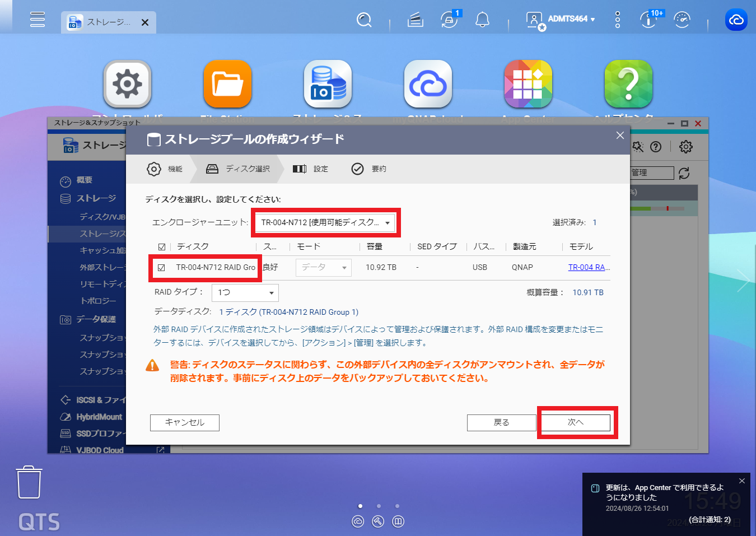Viewport: 756px width, 536px height.
Task: Open the enclosure unit TR-004-N712 dropdown
Action: [x=325, y=222]
